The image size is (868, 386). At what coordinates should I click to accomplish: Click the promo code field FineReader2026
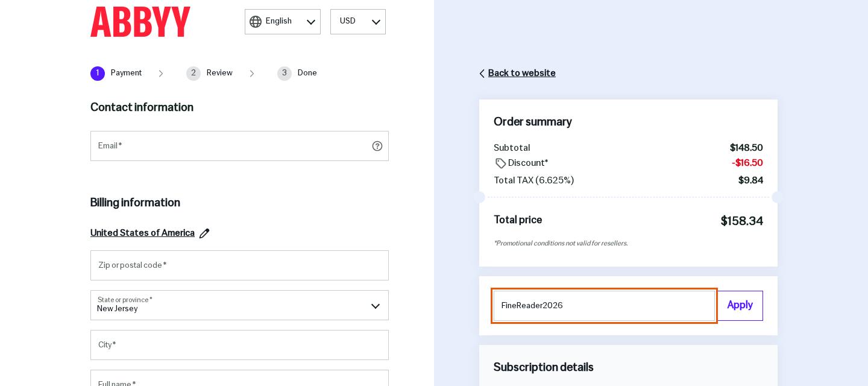click(604, 306)
